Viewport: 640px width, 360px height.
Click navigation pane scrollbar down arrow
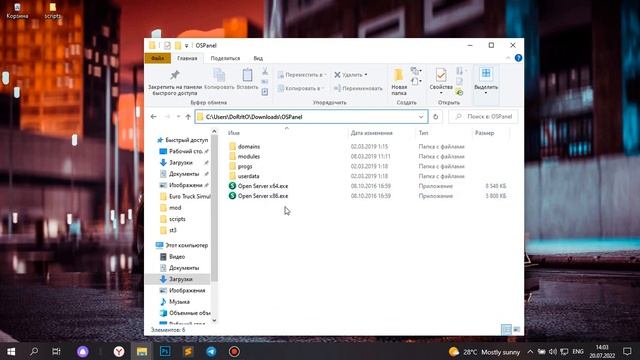(x=214, y=320)
